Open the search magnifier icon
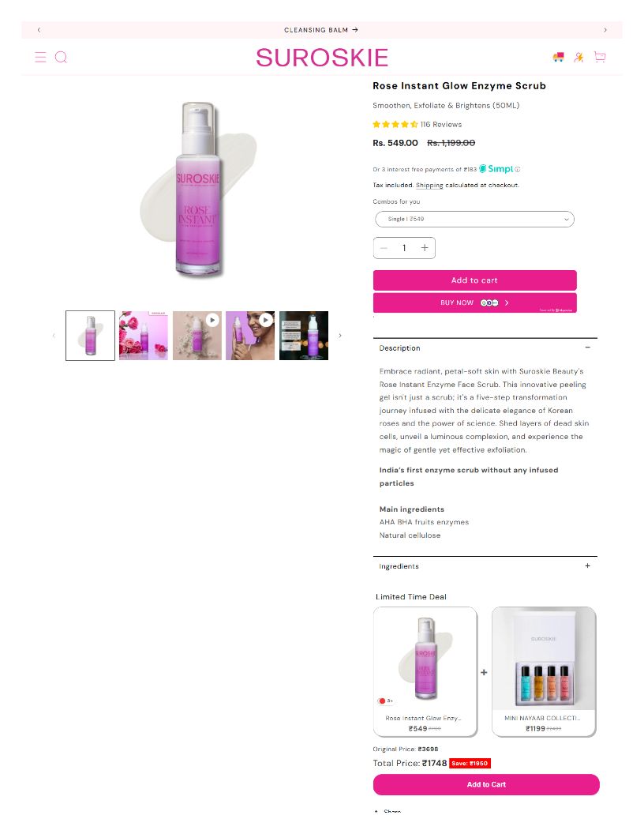Screen dimensions: 644x834 [x=61, y=57]
